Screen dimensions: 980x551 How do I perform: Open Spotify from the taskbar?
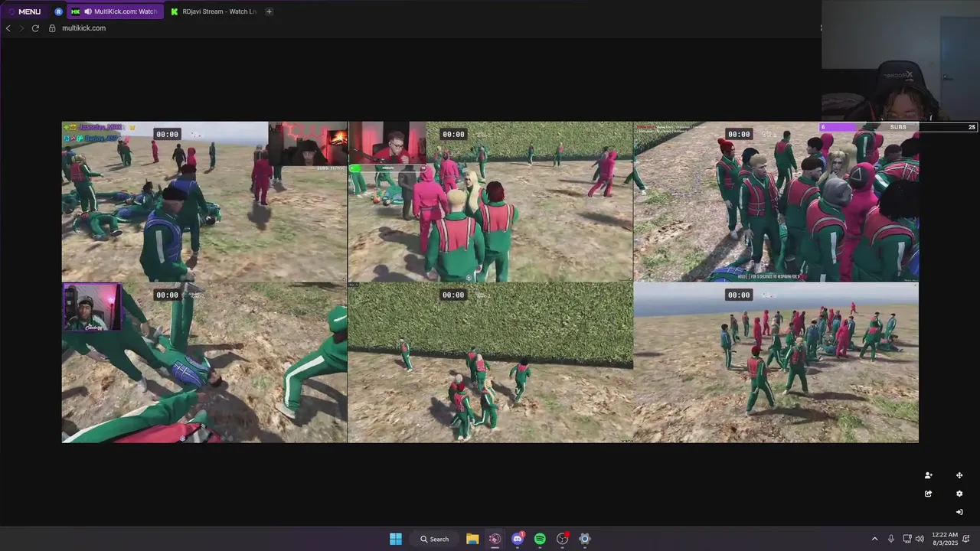pos(540,539)
